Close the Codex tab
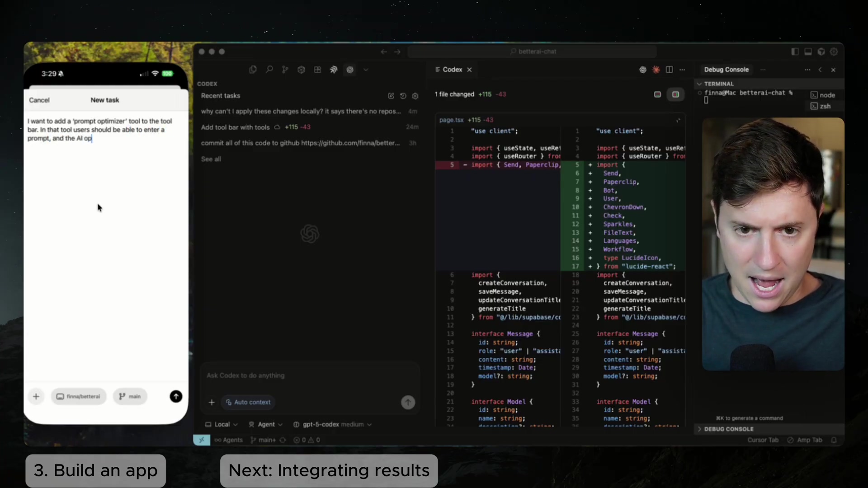 (x=469, y=70)
